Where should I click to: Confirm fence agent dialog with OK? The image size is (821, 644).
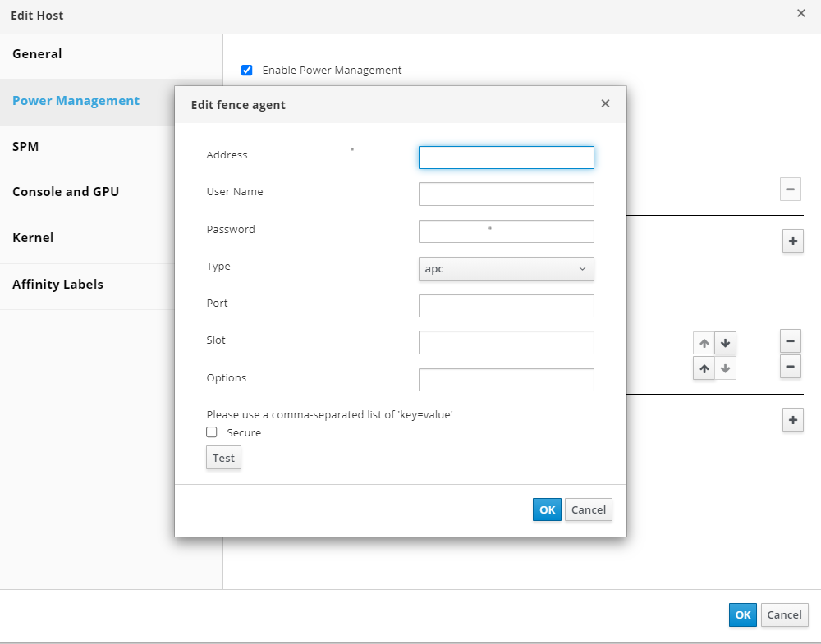[x=547, y=509]
